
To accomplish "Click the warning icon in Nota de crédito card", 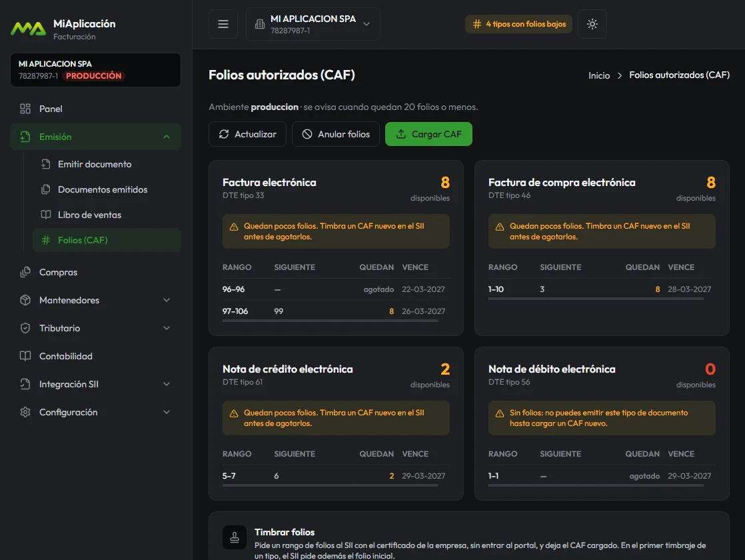I will 234,413.
